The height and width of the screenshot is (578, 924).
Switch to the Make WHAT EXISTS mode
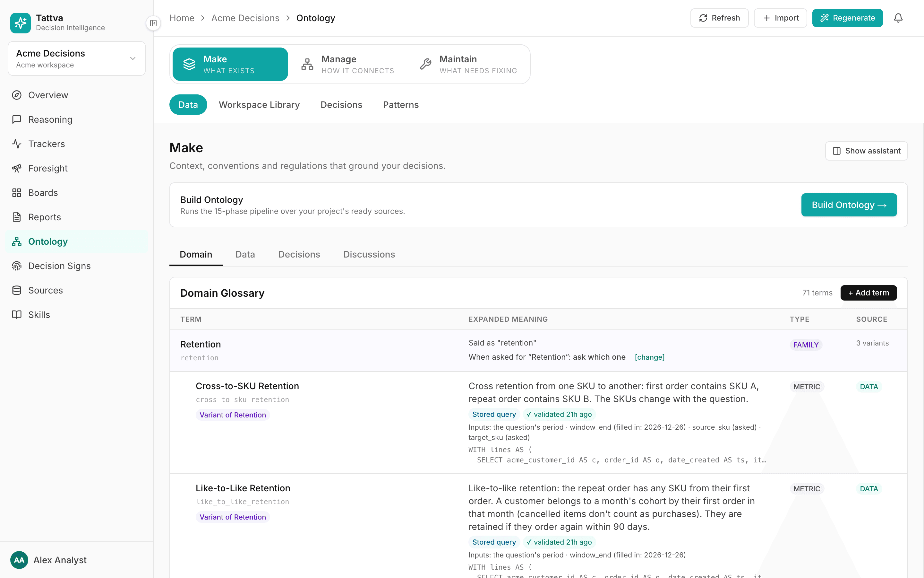coord(230,64)
